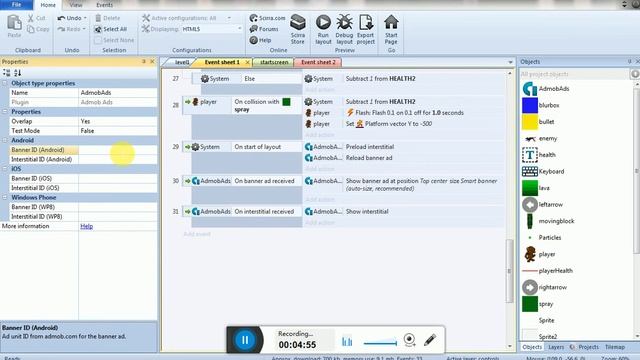Select the rightarrow object
Screen dimensions: 640x360
coord(544,287)
